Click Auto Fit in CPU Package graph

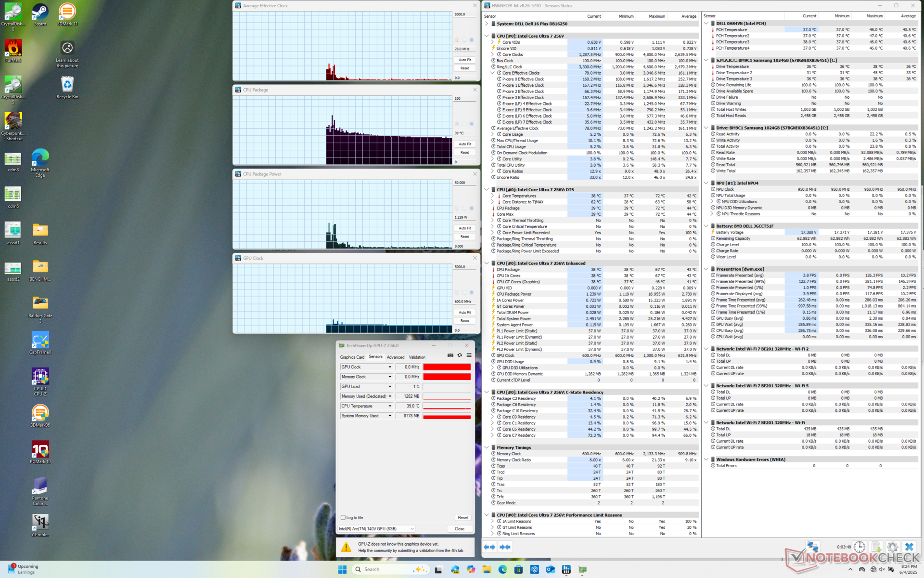tap(464, 144)
